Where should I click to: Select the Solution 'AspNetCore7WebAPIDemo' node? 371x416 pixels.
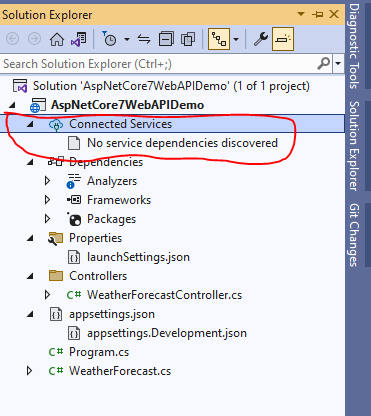coord(171,86)
